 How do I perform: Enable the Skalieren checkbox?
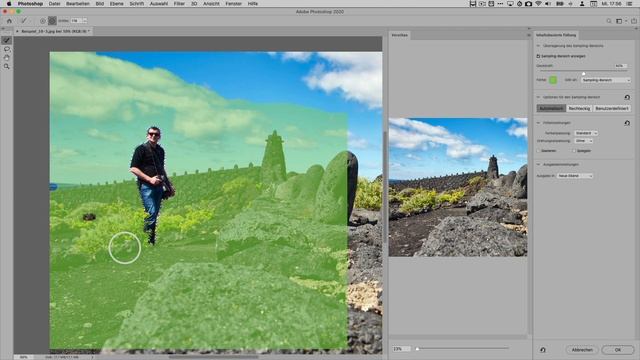click(x=538, y=151)
